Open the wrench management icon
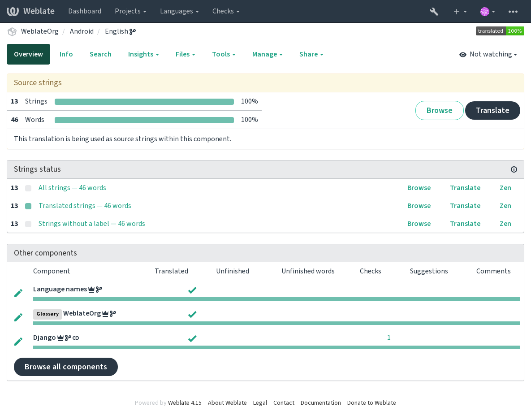 [434, 12]
